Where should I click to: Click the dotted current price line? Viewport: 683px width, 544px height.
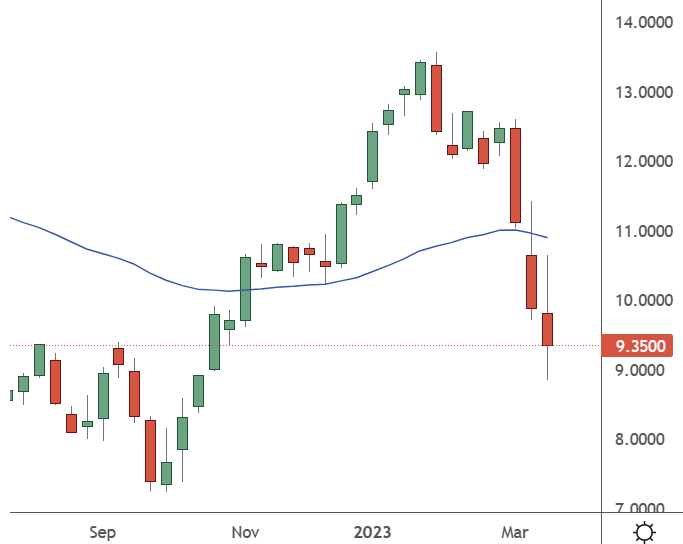[300, 345]
